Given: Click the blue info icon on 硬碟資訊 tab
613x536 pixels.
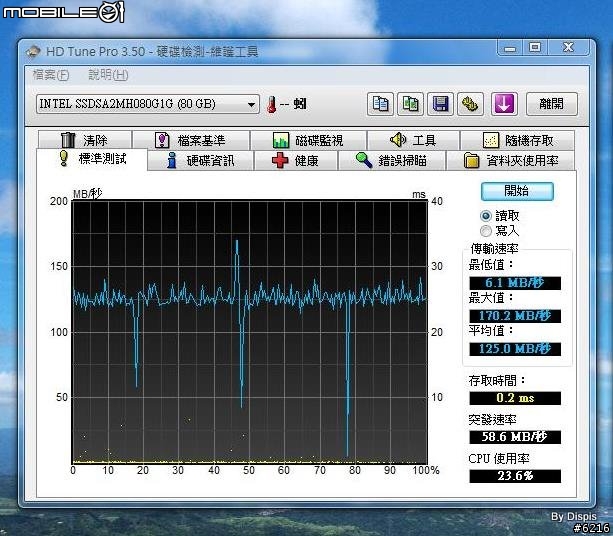Looking at the screenshot, I should [x=171, y=160].
